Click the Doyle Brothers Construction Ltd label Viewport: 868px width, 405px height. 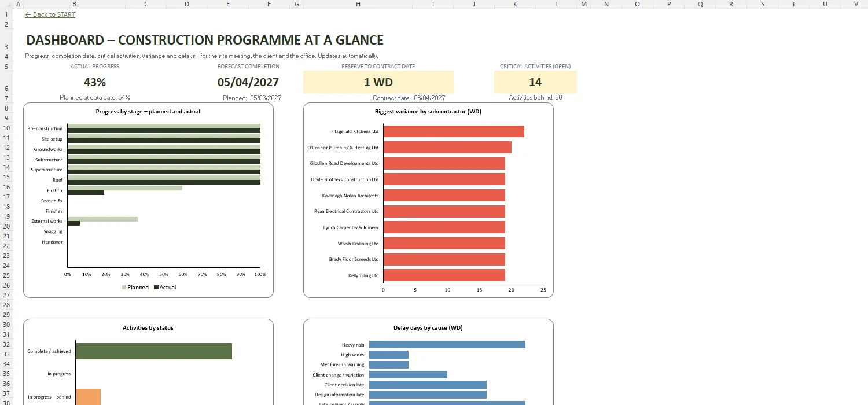(345, 179)
